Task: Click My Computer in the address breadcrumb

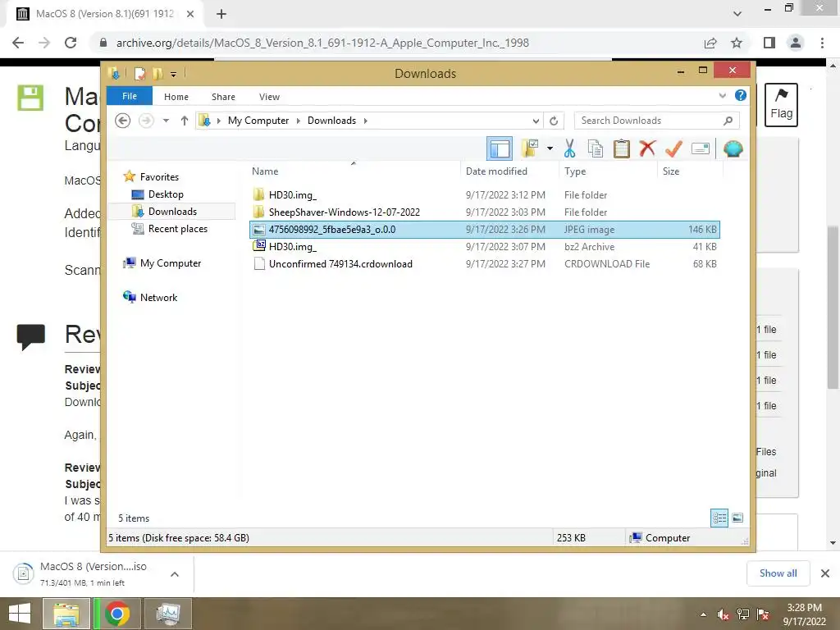Action: tap(258, 121)
